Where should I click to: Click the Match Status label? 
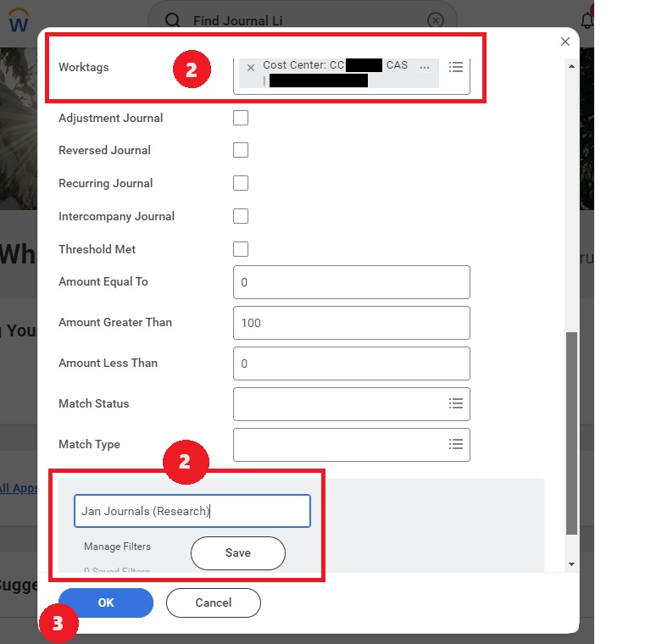(x=94, y=403)
